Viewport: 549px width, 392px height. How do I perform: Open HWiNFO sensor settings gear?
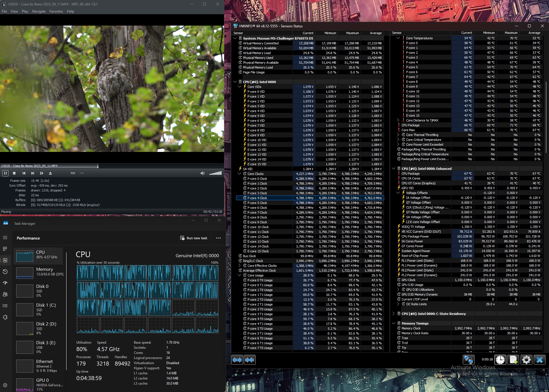point(526,360)
